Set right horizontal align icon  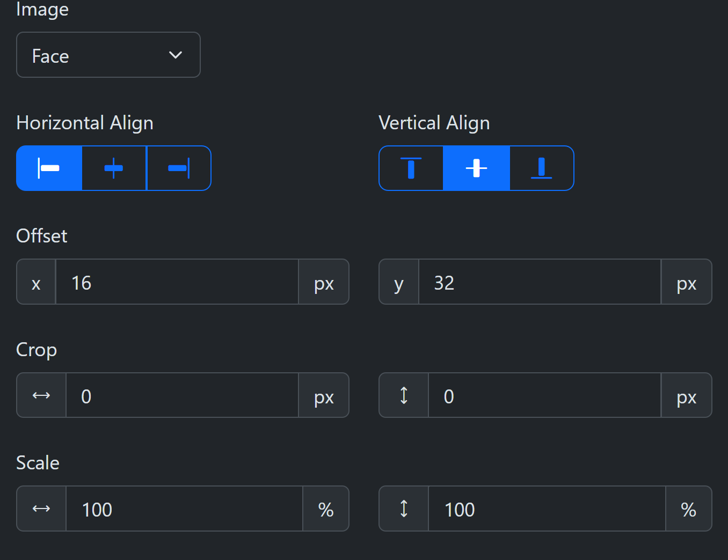(179, 168)
